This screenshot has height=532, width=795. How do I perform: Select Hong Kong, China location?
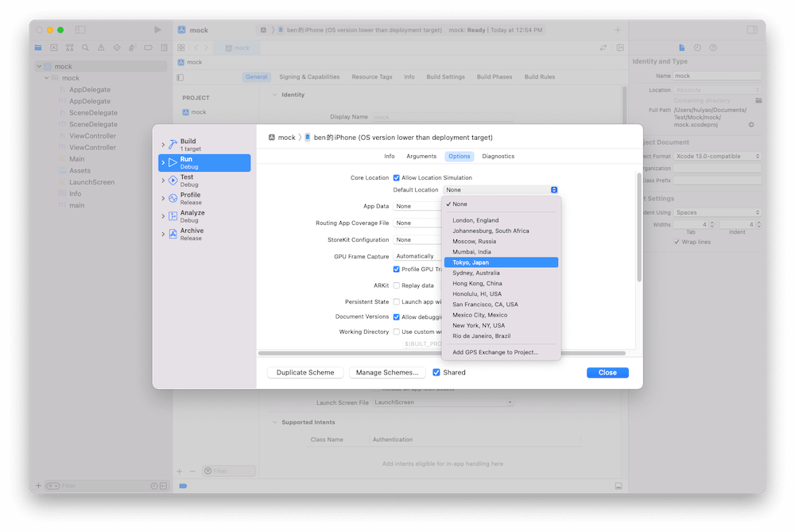(501, 284)
